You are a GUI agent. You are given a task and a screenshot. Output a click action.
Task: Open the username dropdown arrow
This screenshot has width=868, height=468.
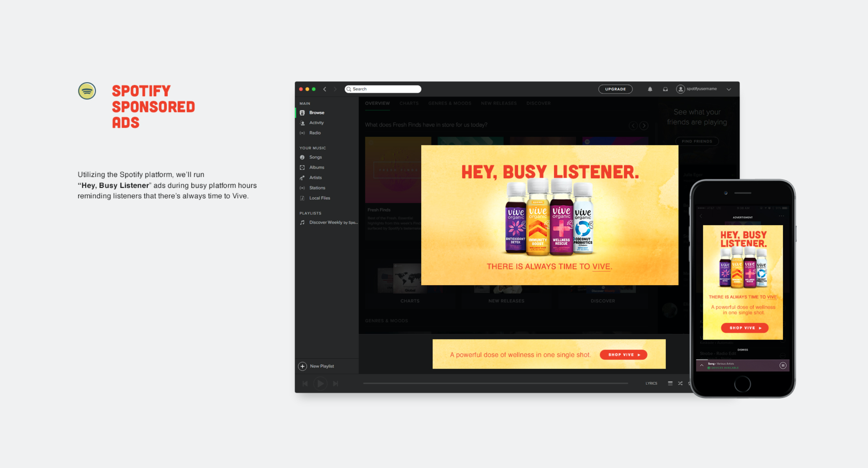729,89
